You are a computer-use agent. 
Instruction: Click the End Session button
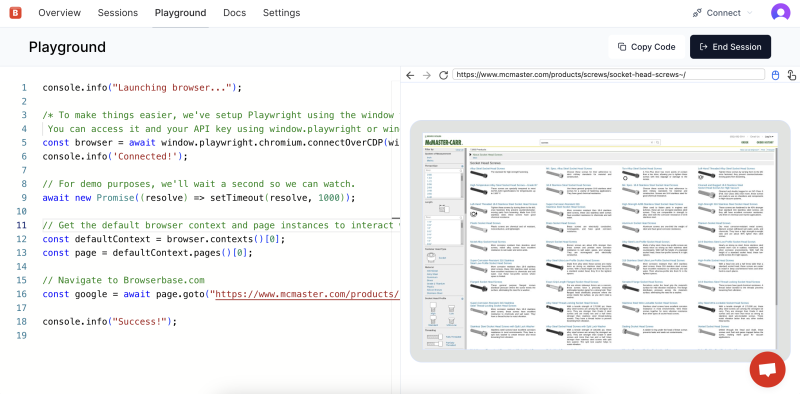tap(730, 47)
